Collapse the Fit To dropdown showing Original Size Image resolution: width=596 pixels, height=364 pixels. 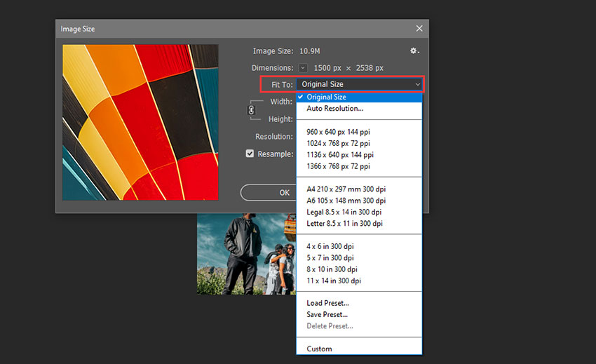359,84
